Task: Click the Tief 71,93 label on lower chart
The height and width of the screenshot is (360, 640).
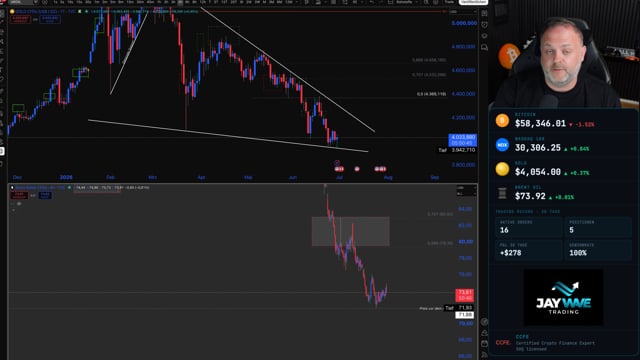Action: 459,308
